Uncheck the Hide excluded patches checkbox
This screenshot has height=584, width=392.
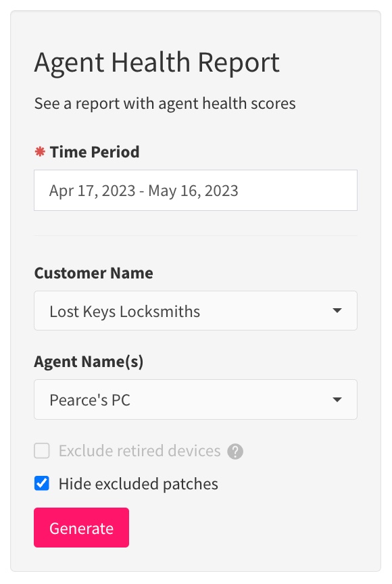coord(42,483)
